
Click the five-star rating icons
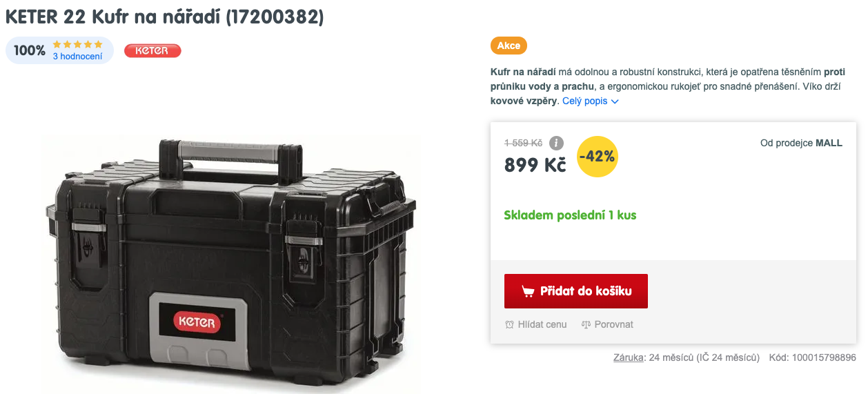point(77,44)
